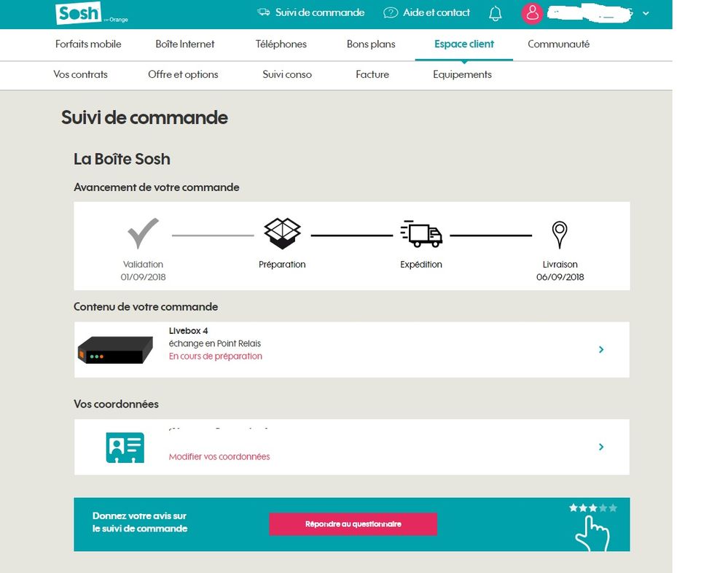Open the Facture section

coord(372,74)
